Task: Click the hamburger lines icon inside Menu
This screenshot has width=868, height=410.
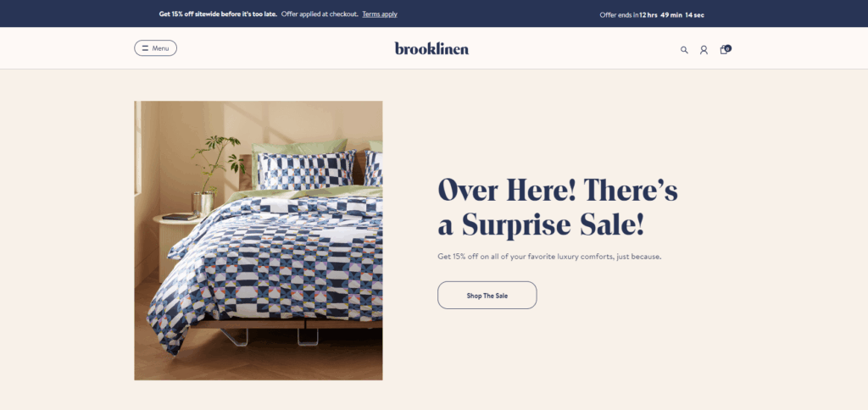Action: pos(145,48)
